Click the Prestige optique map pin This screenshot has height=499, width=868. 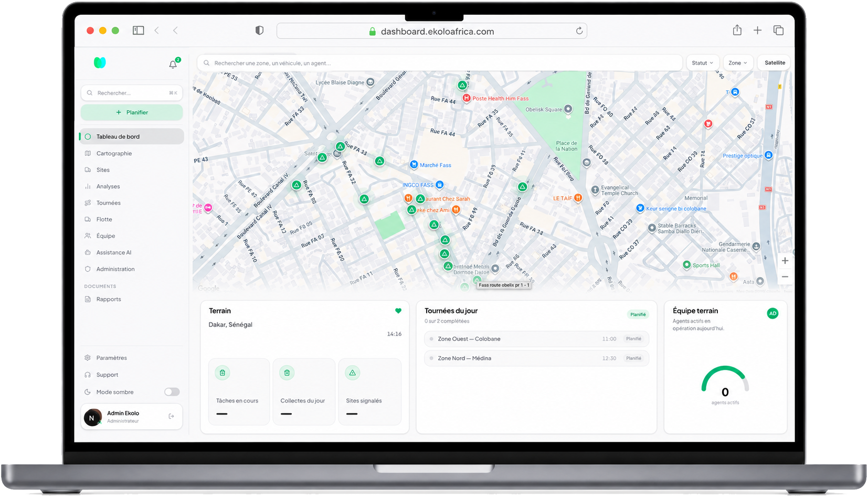click(768, 155)
